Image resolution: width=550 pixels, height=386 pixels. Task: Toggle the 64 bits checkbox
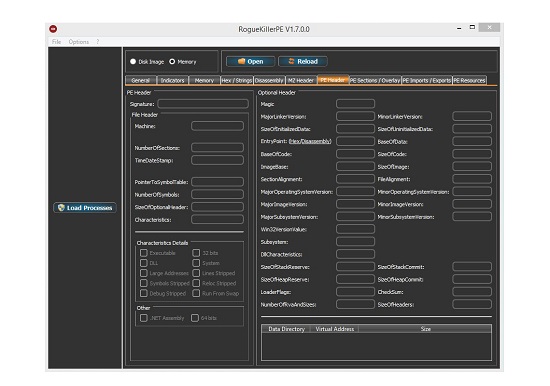click(195, 318)
